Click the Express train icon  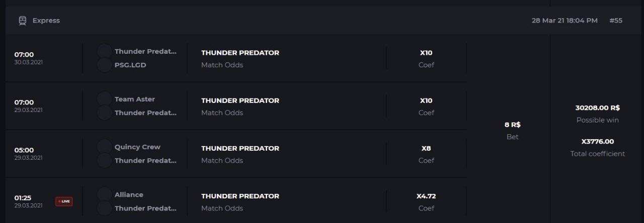tap(23, 21)
